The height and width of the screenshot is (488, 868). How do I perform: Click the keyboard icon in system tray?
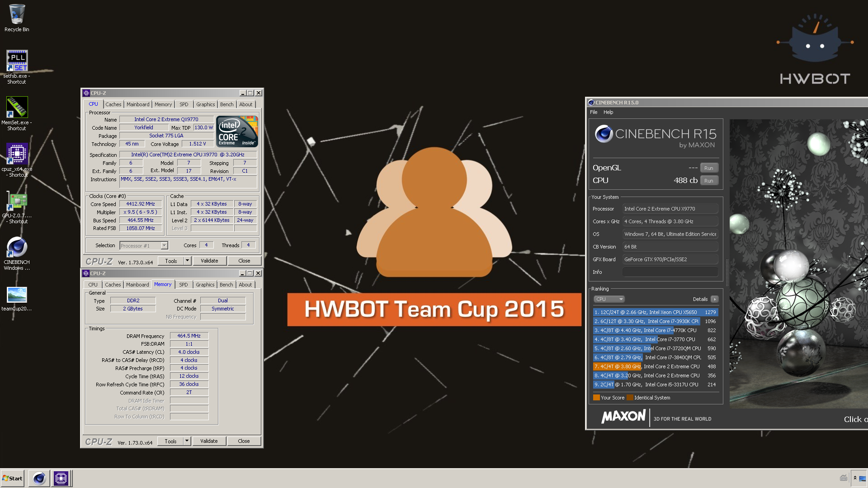pyautogui.click(x=844, y=478)
